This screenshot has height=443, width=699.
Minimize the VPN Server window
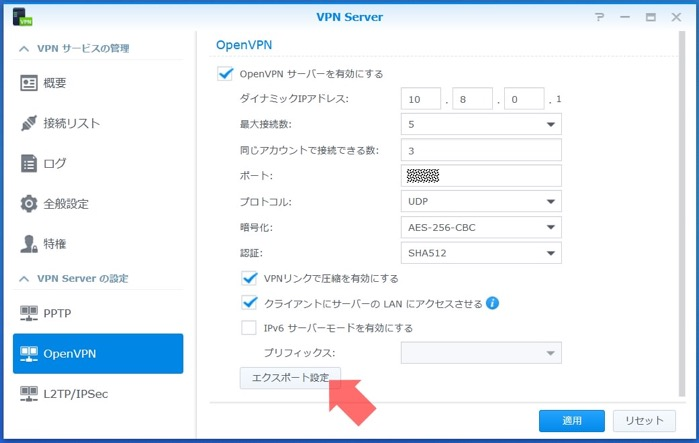[625, 17]
